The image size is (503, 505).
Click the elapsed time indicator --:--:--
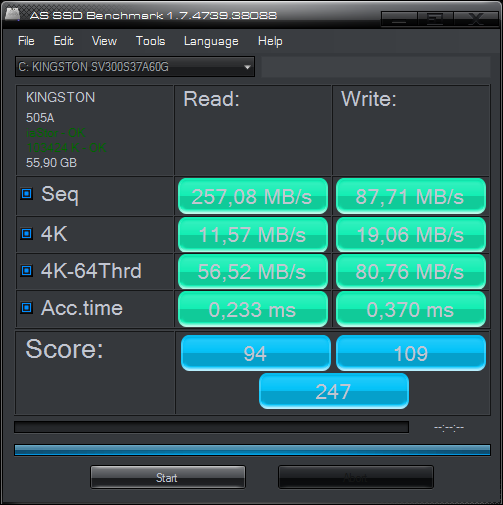pyautogui.click(x=449, y=427)
